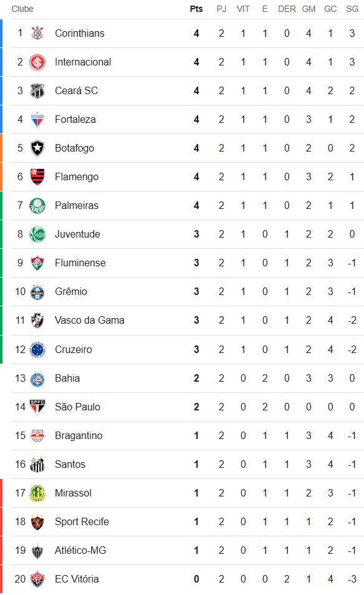This screenshot has width=364, height=595.
Task: Click the Flamengo crest icon
Action: point(37,177)
